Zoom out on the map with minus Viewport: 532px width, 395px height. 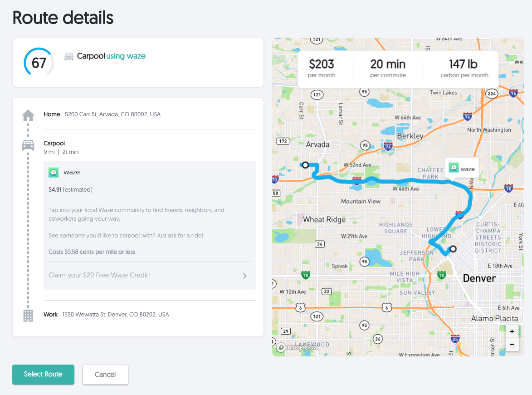(512, 345)
